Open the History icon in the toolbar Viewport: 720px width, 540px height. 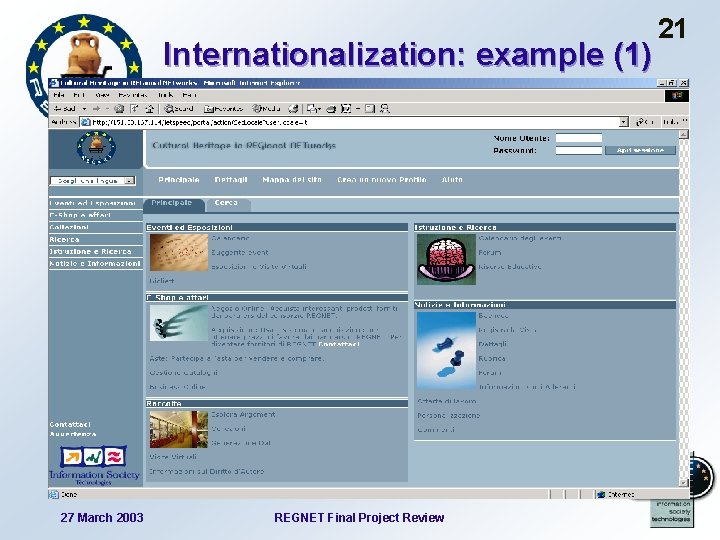pos(293,109)
